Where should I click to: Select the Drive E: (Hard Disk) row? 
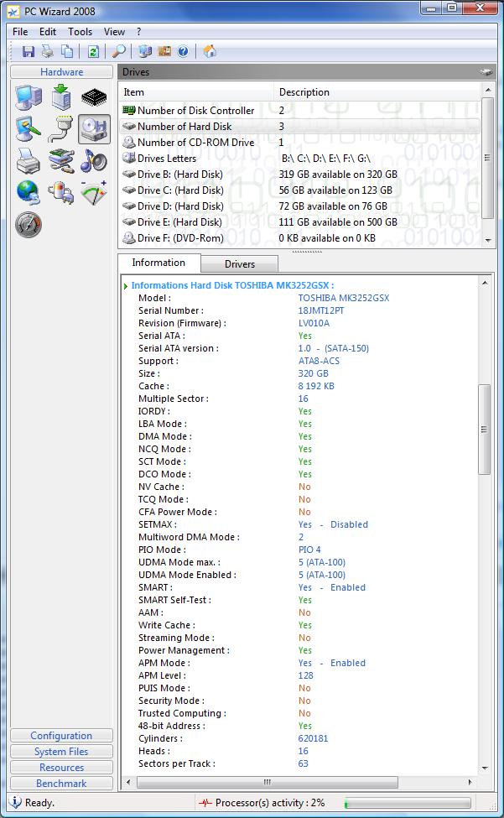pyautogui.click(x=299, y=222)
